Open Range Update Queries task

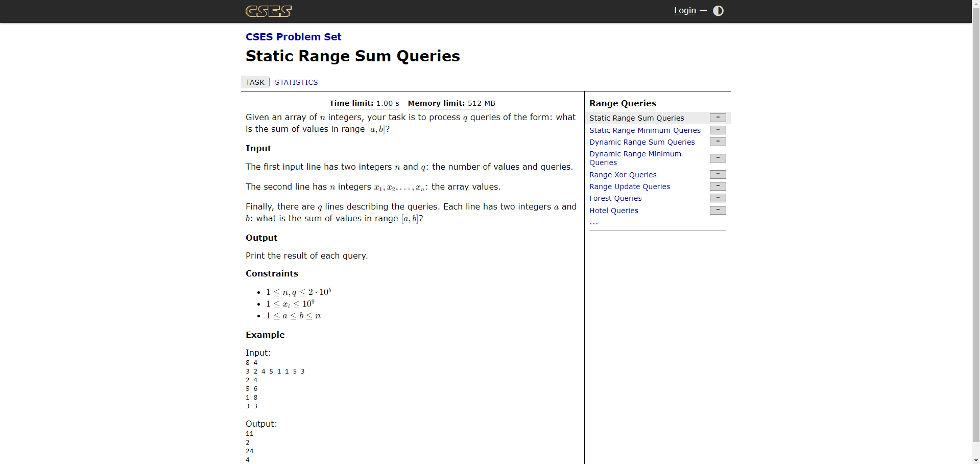click(629, 187)
